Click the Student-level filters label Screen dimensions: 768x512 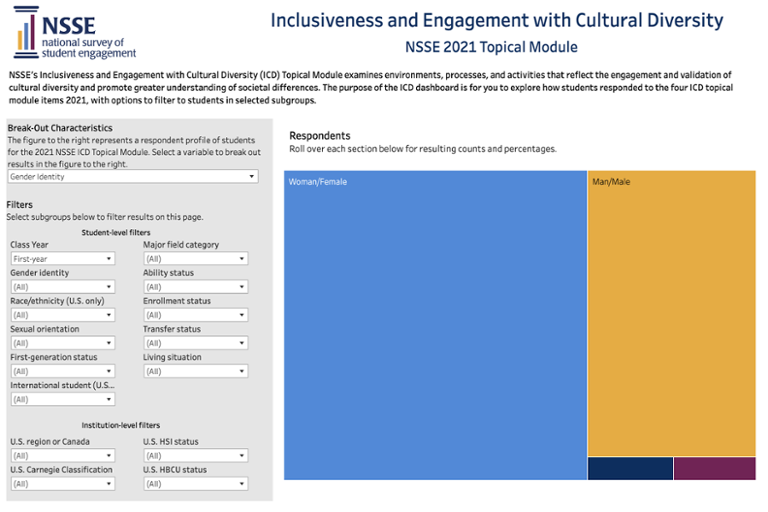tap(116, 233)
